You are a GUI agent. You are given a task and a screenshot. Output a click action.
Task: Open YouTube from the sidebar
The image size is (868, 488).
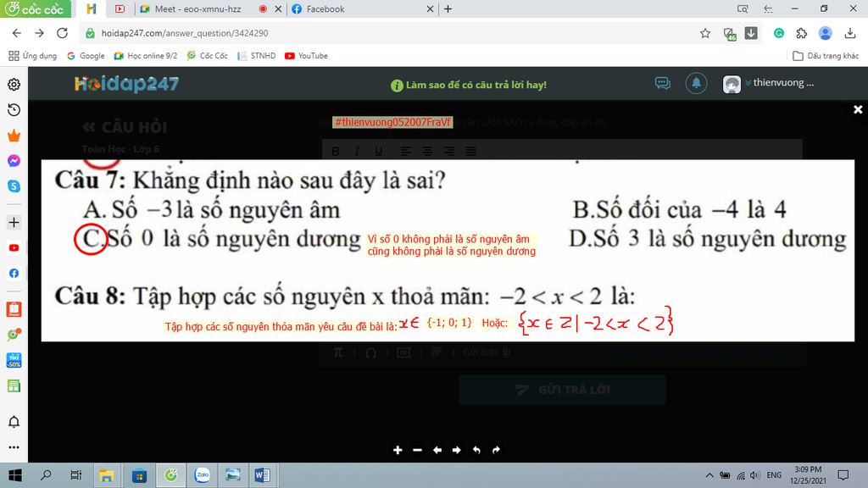pos(14,248)
